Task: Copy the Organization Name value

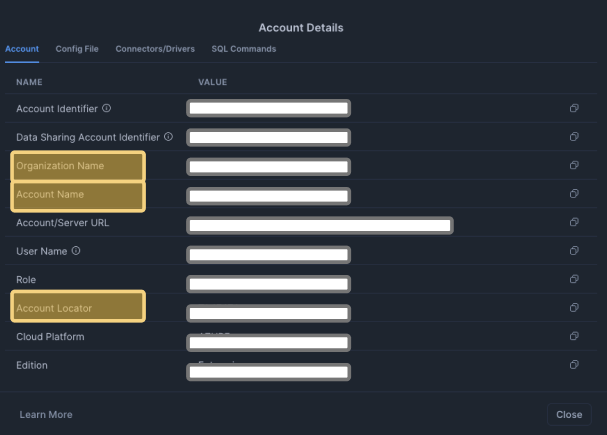Action: (x=574, y=165)
